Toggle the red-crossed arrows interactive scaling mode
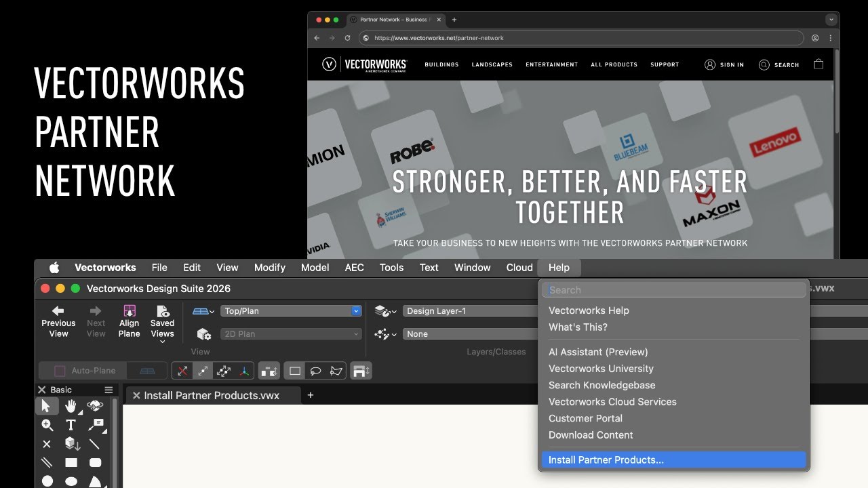This screenshot has width=868, height=488. [182, 371]
